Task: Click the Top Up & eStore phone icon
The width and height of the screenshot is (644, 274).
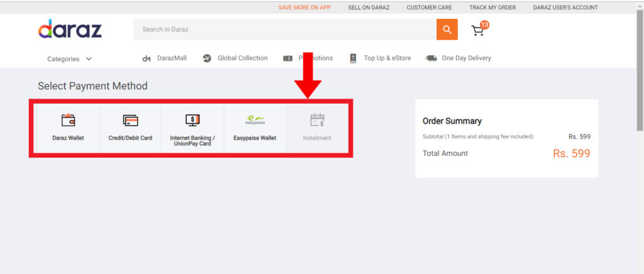Action: click(353, 58)
